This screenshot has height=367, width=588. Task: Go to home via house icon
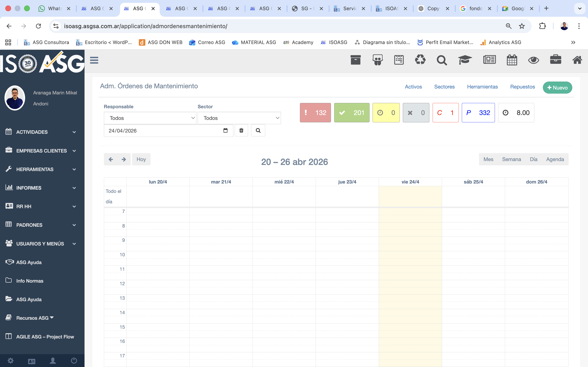pyautogui.click(x=577, y=60)
